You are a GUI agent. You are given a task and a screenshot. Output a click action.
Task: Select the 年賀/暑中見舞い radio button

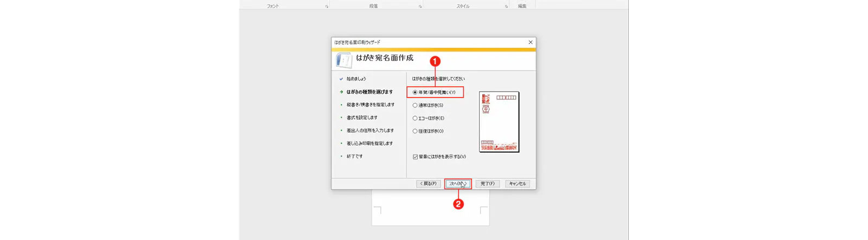(415, 92)
